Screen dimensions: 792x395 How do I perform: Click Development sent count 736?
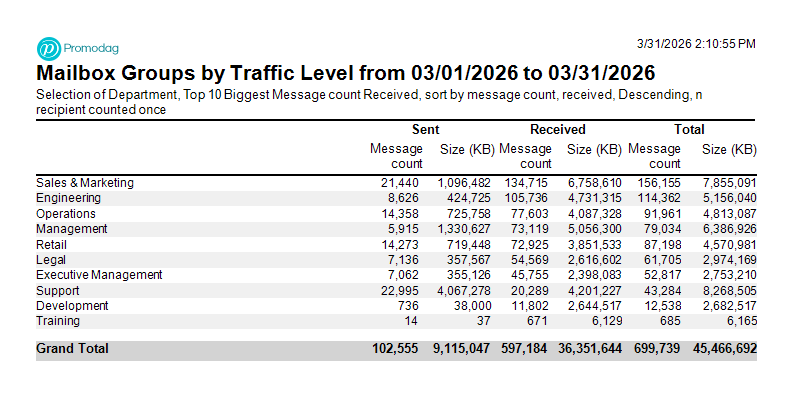(x=409, y=306)
